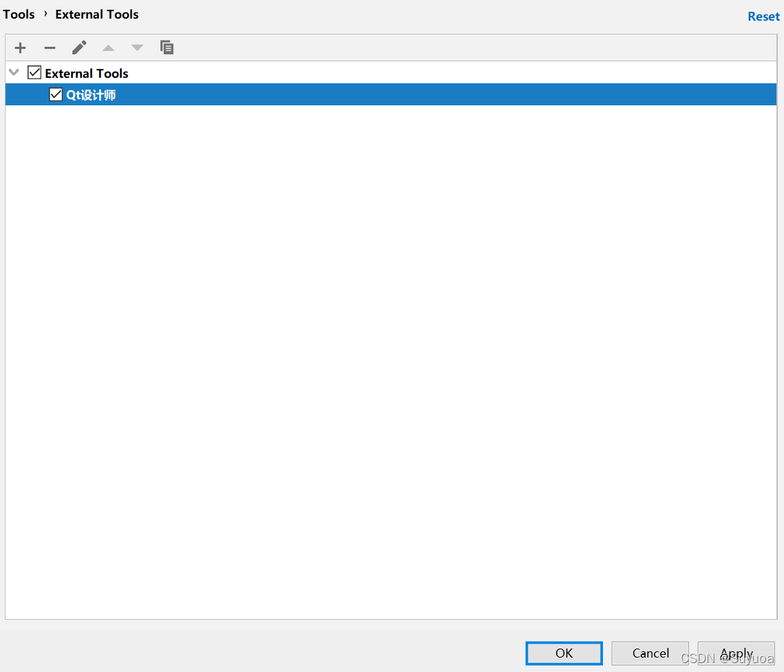Screen dimensions: 784x672
Task: Toggle the Qt设计师 checkbox
Action: pyautogui.click(x=56, y=94)
